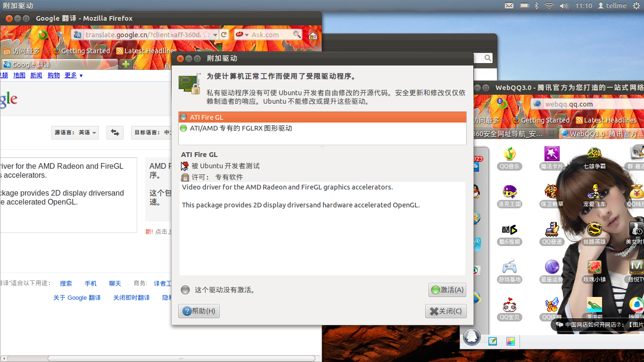Open 手机 link at page bottom
644x362 pixels.
click(91, 283)
